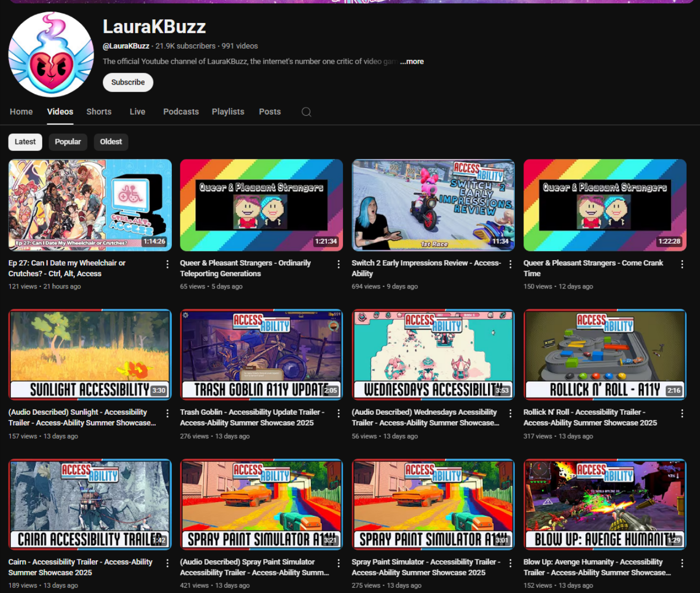Play the 1:21:34 Queer & Pleasant Strangers thumbnail
The width and height of the screenshot is (700, 593).
[x=262, y=205]
